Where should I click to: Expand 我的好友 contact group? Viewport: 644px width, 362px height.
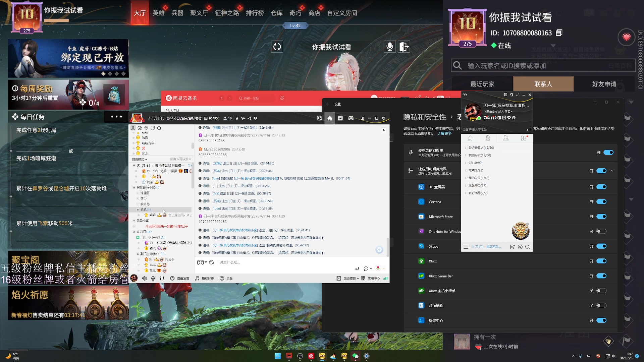[x=479, y=155]
